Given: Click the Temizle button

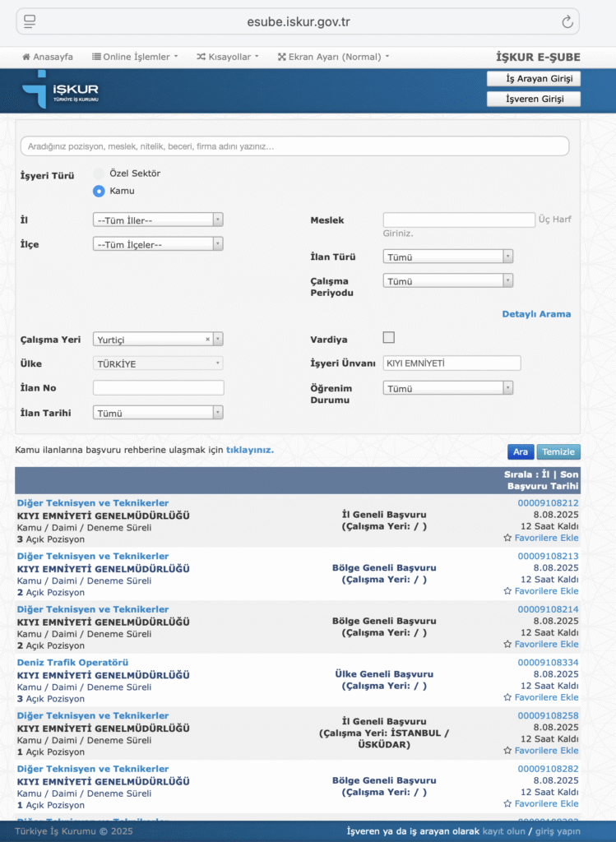Looking at the screenshot, I should 558,452.
